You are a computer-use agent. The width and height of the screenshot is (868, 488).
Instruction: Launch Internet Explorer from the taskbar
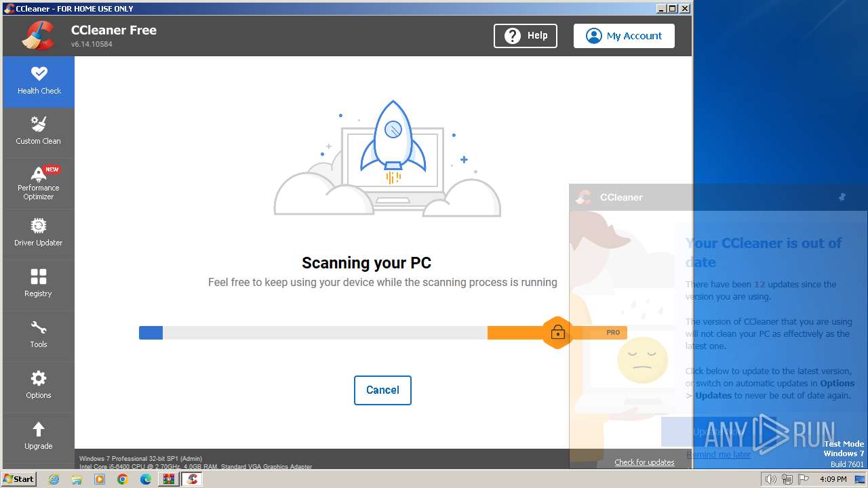coord(54,479)
